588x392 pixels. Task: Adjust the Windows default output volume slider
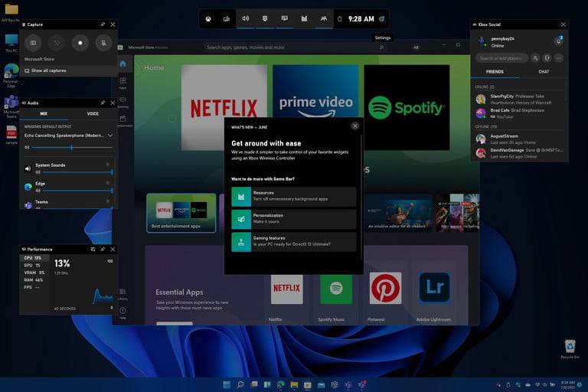tap(71, 147)
